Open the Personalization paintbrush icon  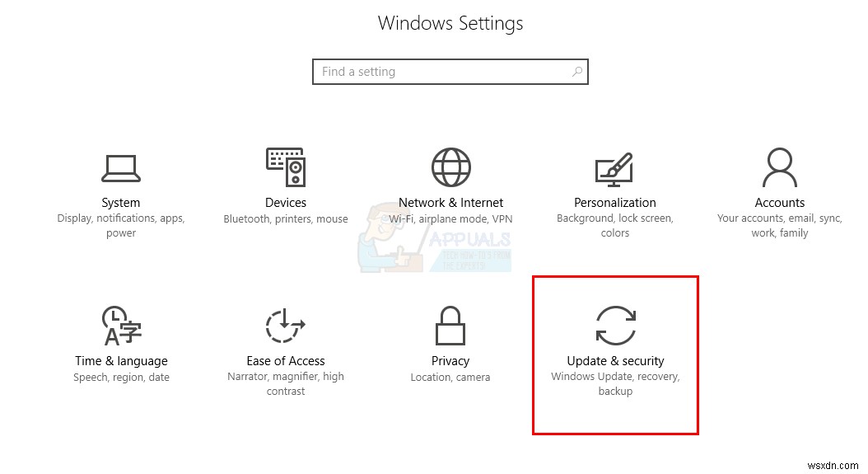tap(614, 170)
